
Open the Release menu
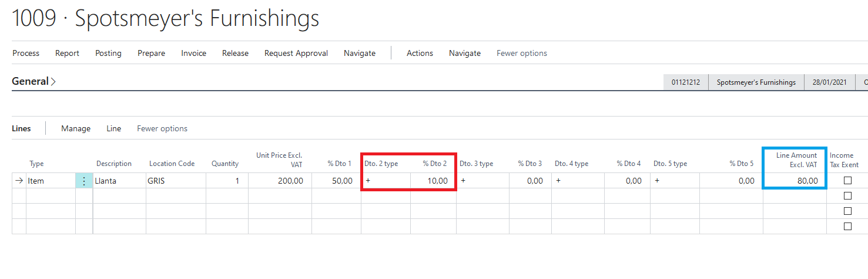tap(235, 53)
